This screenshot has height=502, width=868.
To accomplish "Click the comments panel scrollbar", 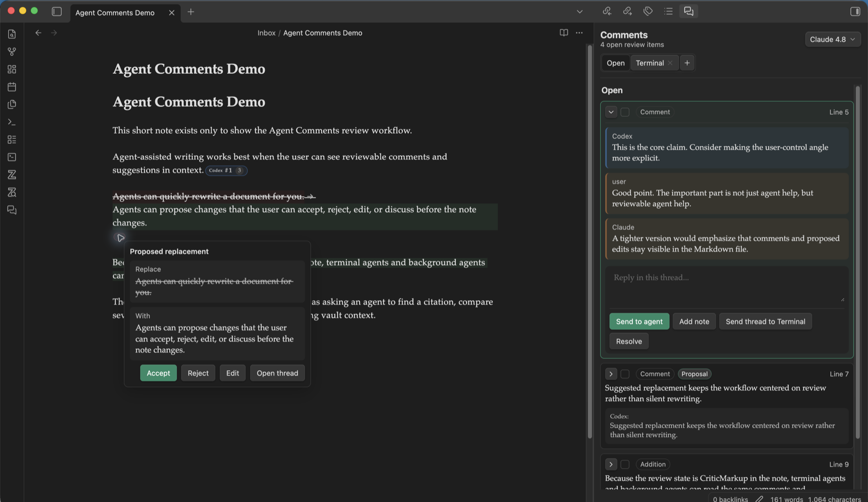I will (857, 262).
